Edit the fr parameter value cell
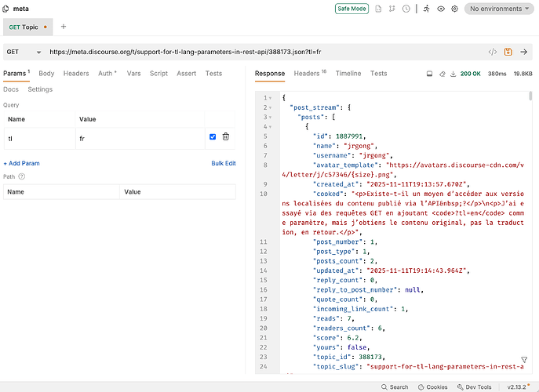This screenshot has height=392, width=539. click(140, 139)
